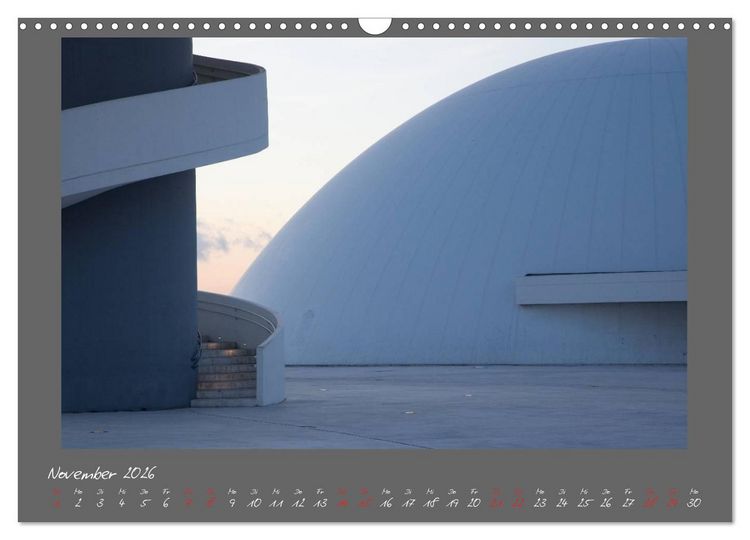Select date 4 in the calendar strip
The width and height of the screenshot is (750, 540).
click(122, 503)
